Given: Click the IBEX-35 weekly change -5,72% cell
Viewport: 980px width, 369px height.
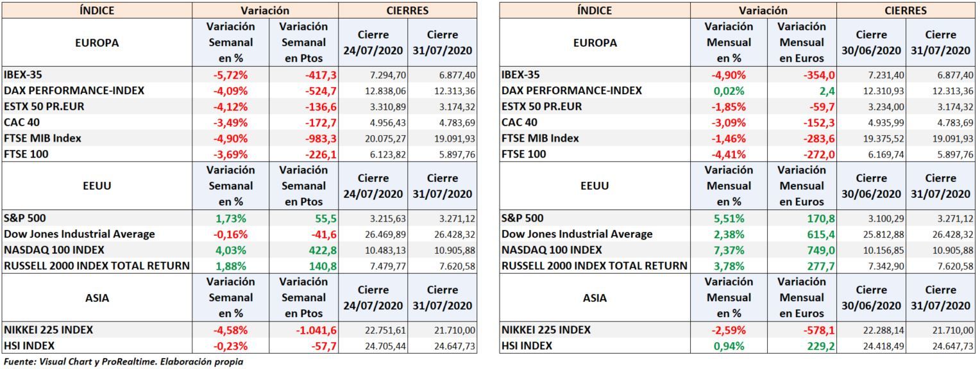Looking at the screenshot, I should click(x=230, y=75).
